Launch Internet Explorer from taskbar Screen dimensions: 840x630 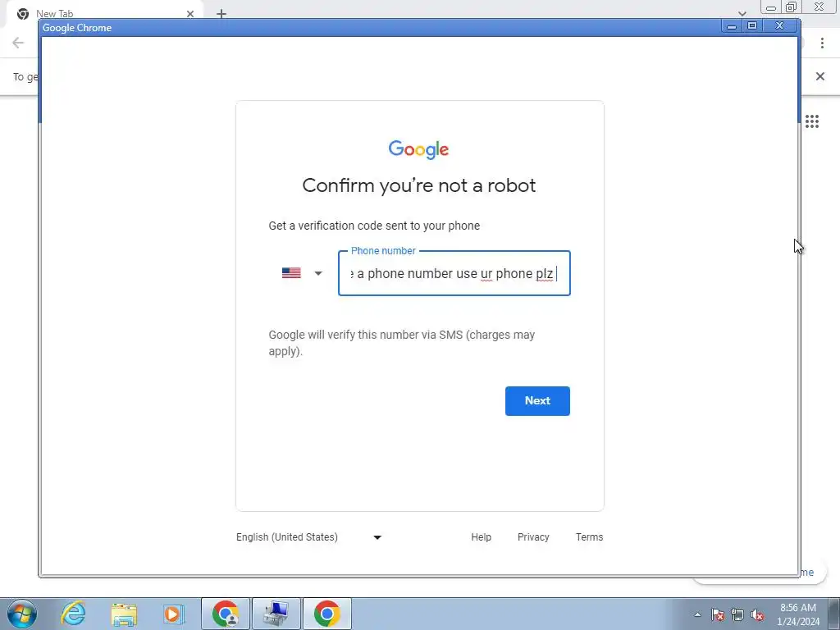(x=73, y=614)
